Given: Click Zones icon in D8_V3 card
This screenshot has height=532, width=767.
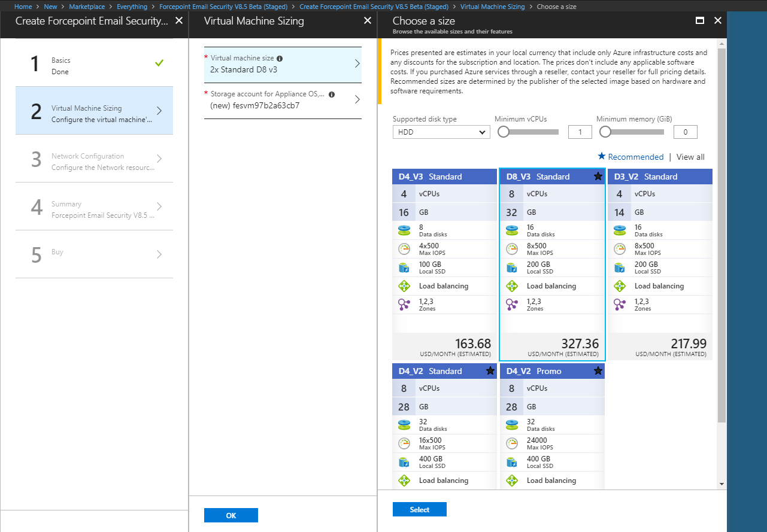Looking at the screenshot, I should click(x=511, y=305).
